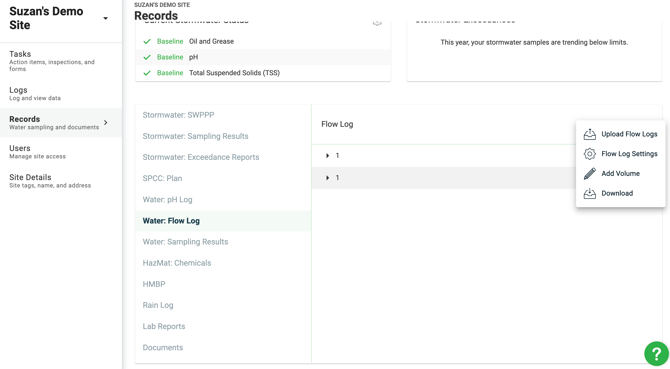The height and width of the screenshot is (369, 670).
Task: Click Baseline link for Total Suspended Solids
Action: [170, 73]
